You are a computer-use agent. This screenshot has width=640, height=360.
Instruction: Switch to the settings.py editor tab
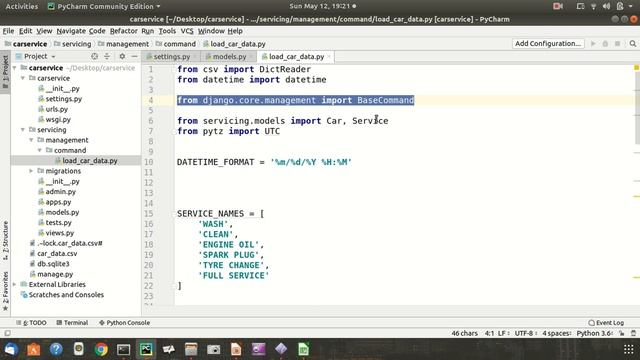171,57
